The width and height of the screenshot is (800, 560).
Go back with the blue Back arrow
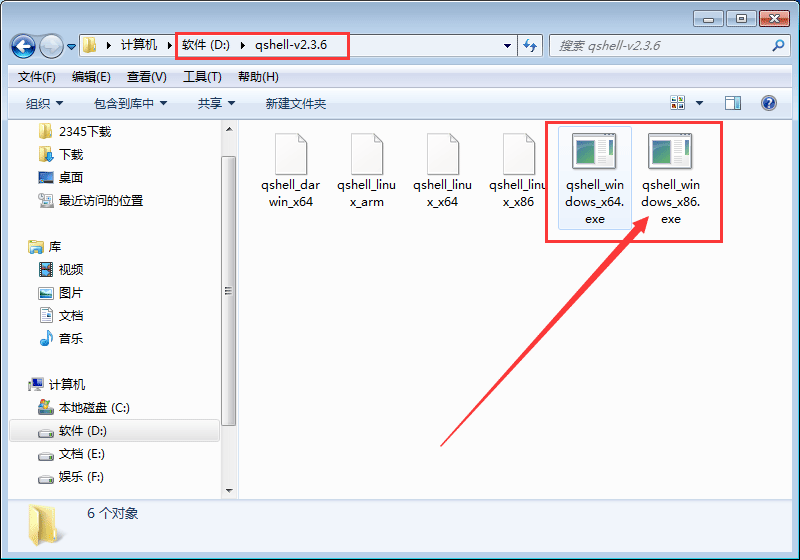[23, 46]
